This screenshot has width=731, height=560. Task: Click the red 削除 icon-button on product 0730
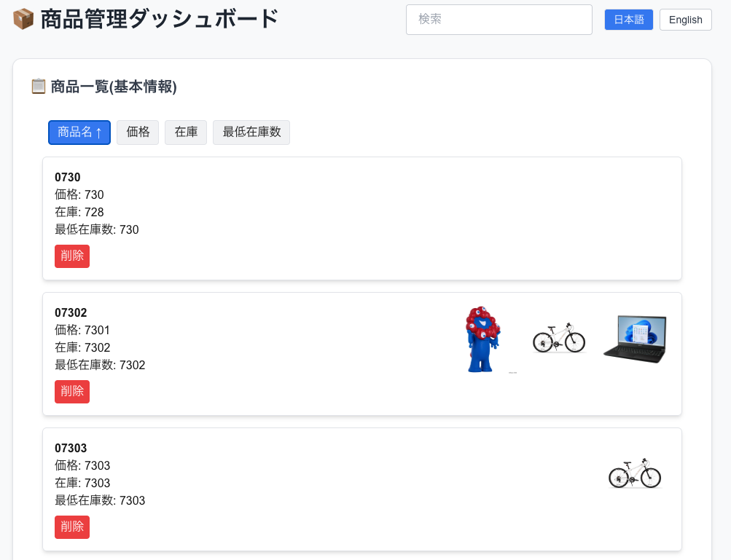click(x=71, y=256)
